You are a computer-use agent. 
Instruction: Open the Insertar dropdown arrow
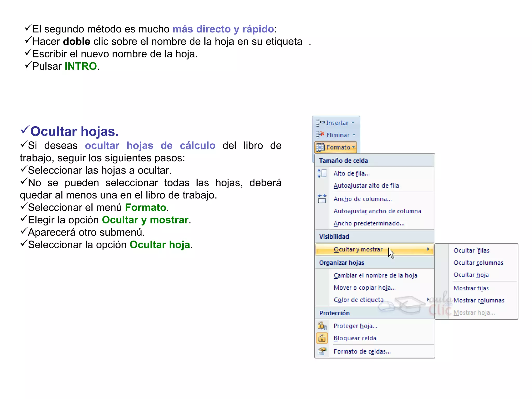click(x=353, y=123)
